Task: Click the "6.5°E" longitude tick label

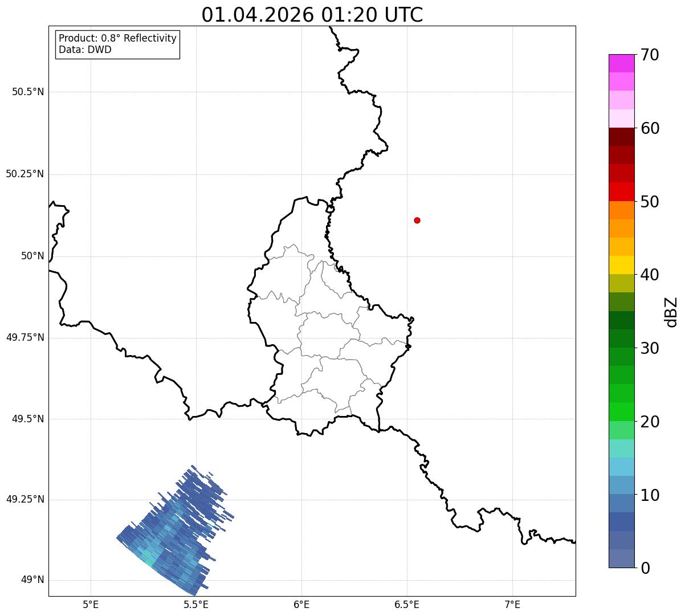Action: (x=407, y=604)
